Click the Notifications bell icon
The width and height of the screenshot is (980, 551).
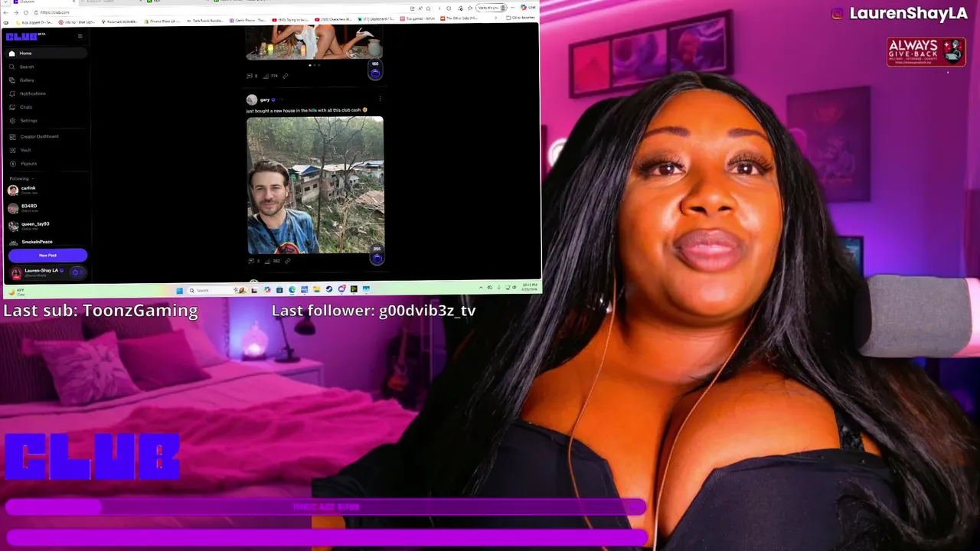tap(12, 93)
